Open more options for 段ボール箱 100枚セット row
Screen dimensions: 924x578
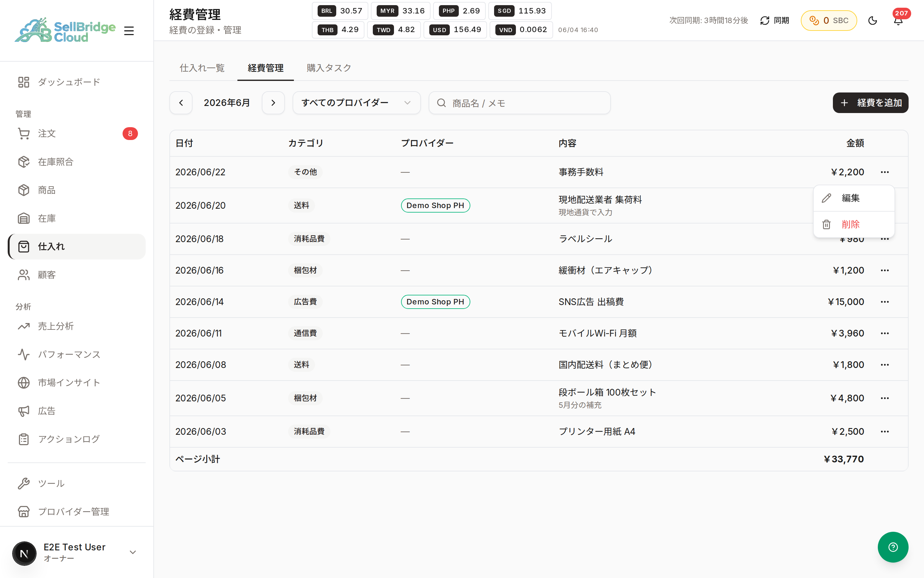click(x=885, y=398)
